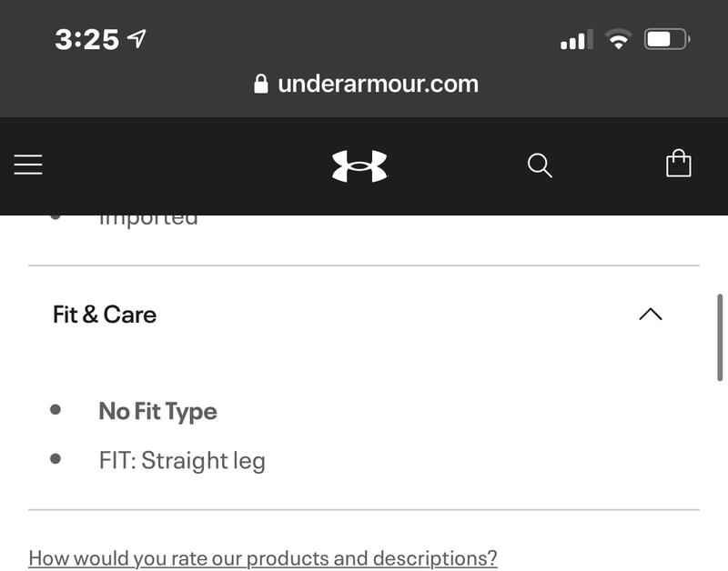Tap the upward chevron next to Fit & Care
Image resolution: width=728 pixels, height=571 pixels.
[650, 313]
